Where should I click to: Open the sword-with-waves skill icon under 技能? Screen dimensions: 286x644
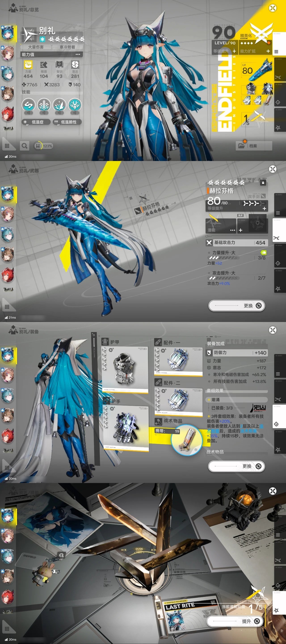tap(44, 105)
